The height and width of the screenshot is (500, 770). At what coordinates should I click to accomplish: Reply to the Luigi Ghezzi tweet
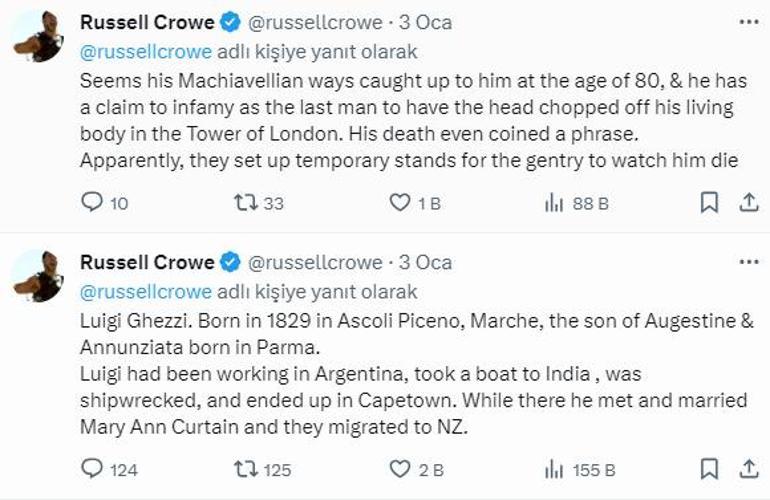(x=91, y=468)
